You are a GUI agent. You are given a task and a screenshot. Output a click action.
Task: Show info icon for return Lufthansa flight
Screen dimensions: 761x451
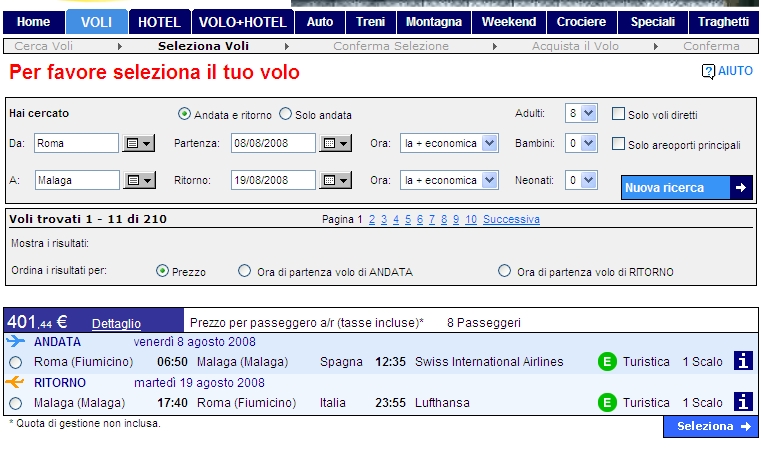[x=743, y=402]
